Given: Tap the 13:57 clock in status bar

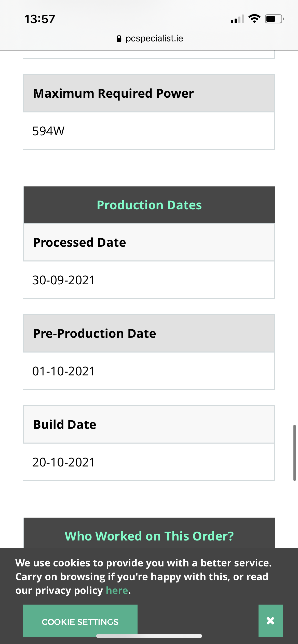Looking at the screenshot, I should pos(40,19).
